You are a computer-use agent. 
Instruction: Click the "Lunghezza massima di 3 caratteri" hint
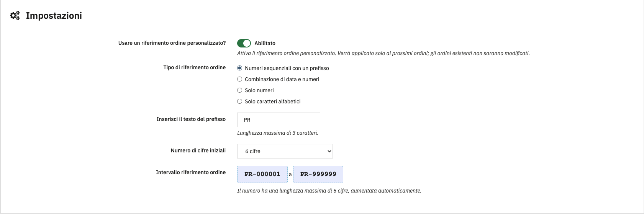(277, 133)
